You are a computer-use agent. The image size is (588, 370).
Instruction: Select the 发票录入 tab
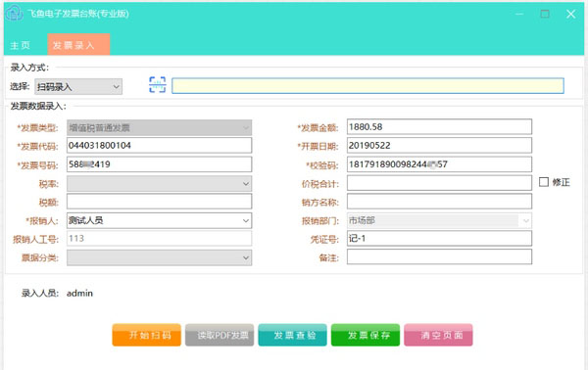coord(78,45)
